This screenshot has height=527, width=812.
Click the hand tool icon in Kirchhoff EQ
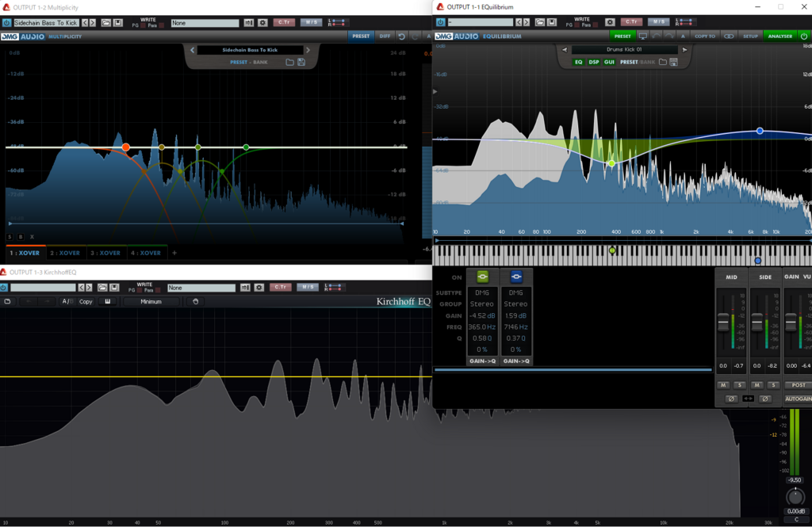click(195, 301)
